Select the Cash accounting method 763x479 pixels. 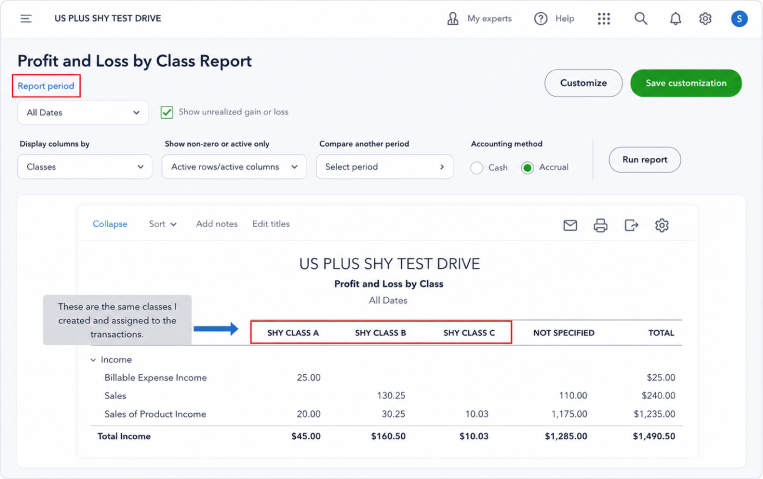point(476,167)
